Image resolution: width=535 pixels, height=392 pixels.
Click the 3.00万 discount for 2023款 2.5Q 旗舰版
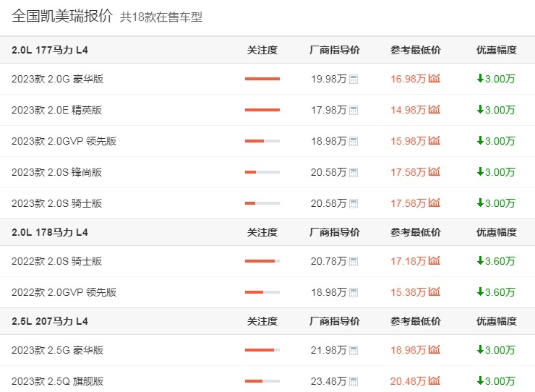[x=496, y=381]
